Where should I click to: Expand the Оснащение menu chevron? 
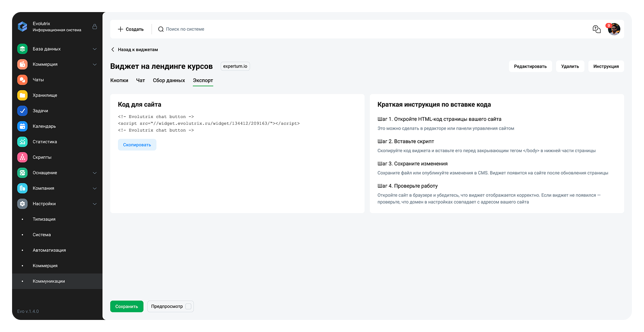click(95, 173)
